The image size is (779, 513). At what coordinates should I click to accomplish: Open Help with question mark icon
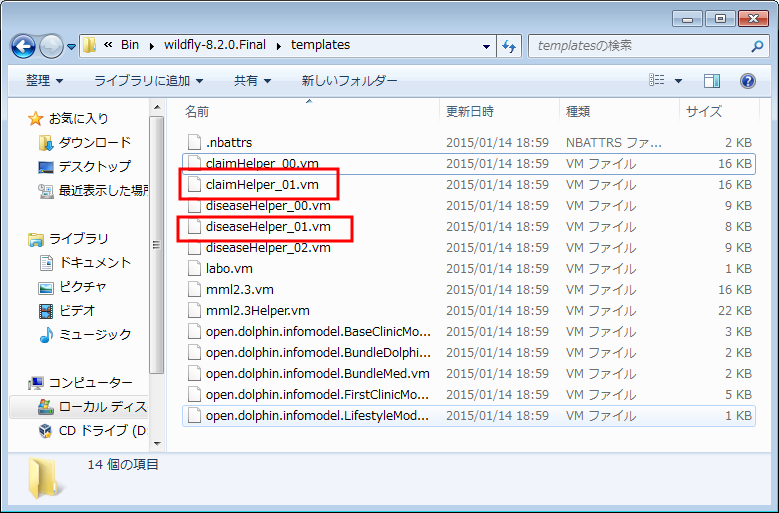[x=748, y=80]
